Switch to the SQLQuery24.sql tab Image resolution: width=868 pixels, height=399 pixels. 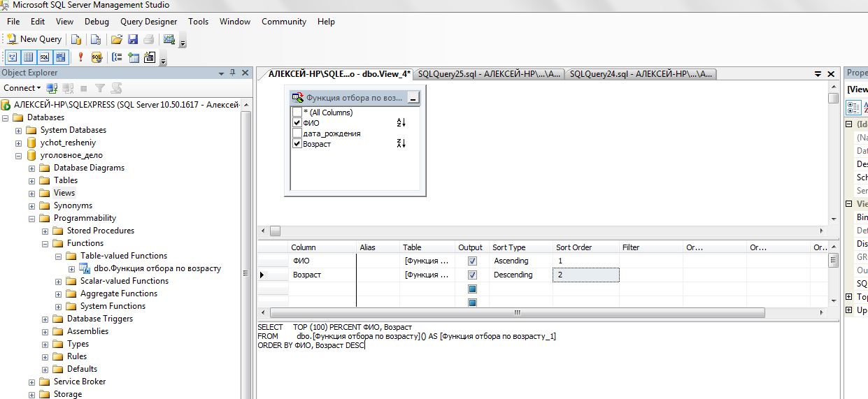(x=641, y=74)
